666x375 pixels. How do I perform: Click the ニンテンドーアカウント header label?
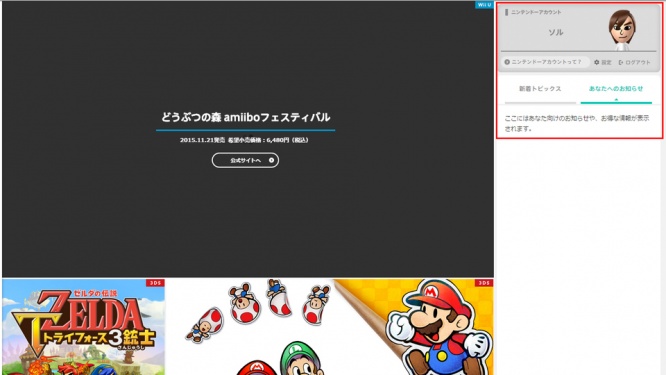point(536,12)
